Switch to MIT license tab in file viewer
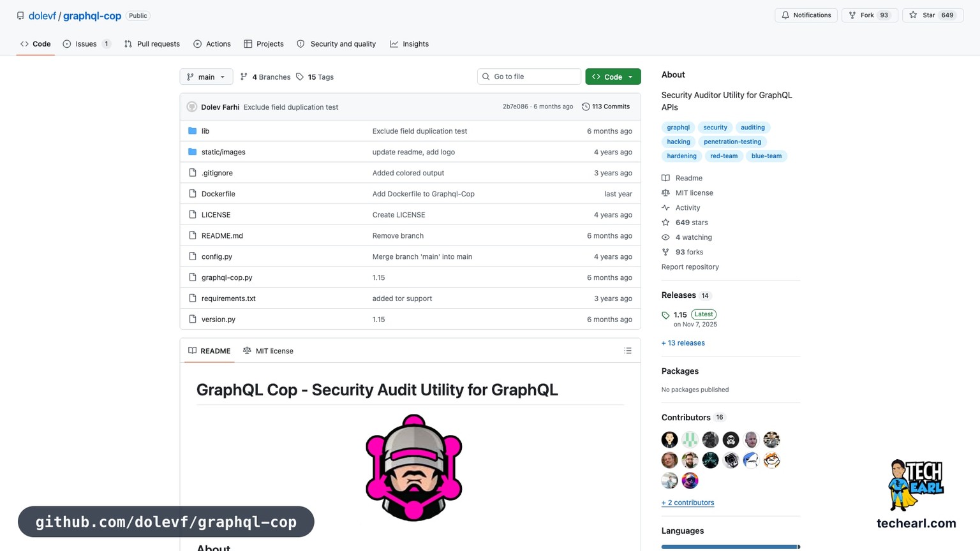This screenshot has height=551, width=980. point(268,351)
